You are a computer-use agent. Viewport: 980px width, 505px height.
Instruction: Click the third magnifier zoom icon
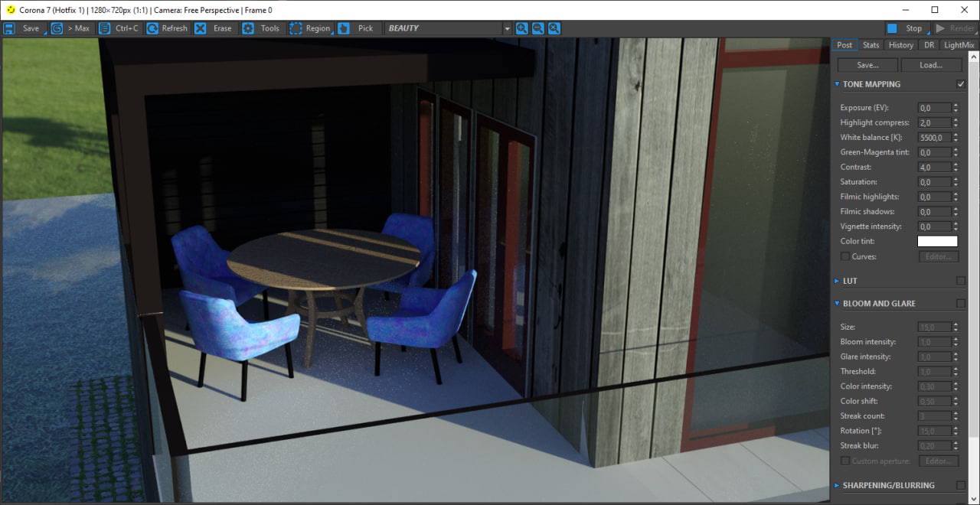tap(554, 28)
